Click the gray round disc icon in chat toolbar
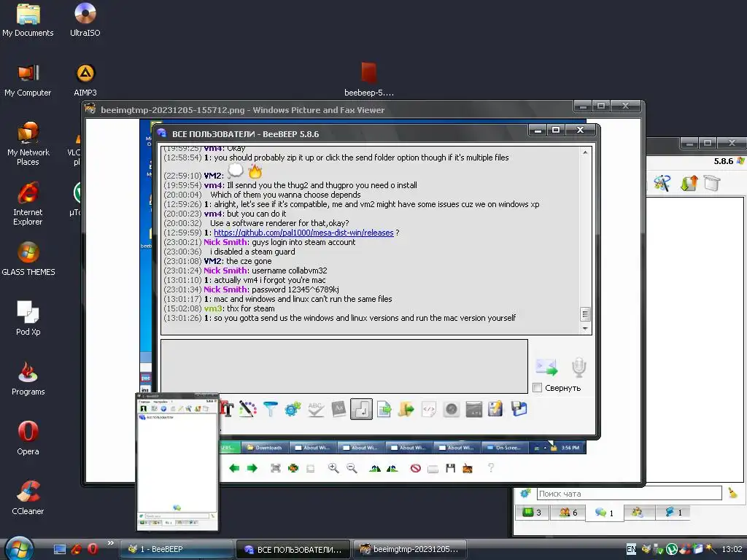 pyautogui.click(x=451, y=409)
